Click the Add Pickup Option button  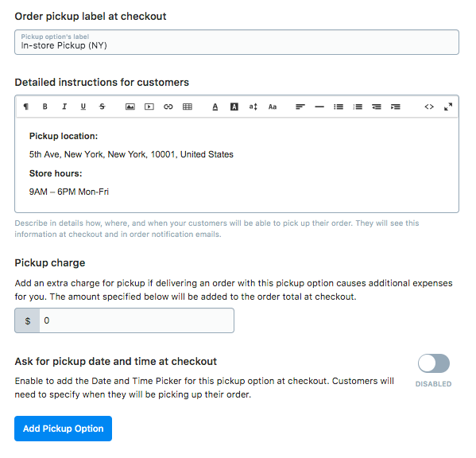click(63, 429)
